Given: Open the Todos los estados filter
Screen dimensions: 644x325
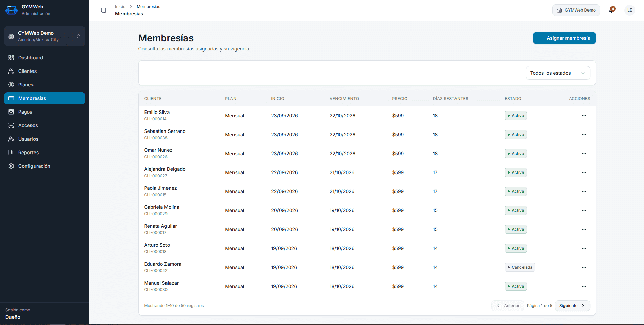Looking at the screenshot, I should pyautogui.click(x=558, y=73).
